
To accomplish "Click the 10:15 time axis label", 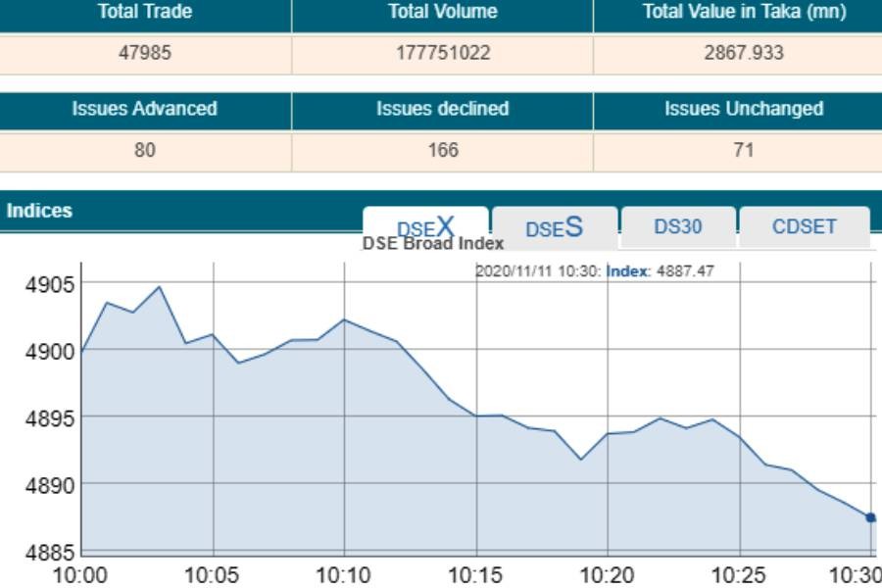I will [x=475, y=574].
